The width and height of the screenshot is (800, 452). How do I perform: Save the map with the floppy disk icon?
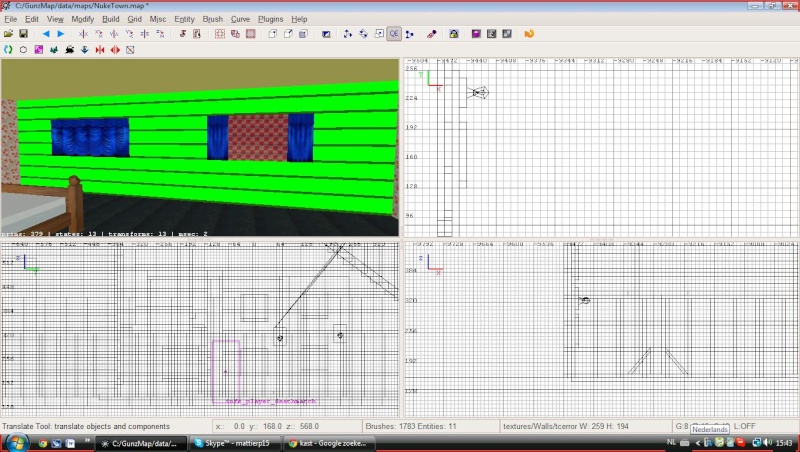tap(23, 34)
